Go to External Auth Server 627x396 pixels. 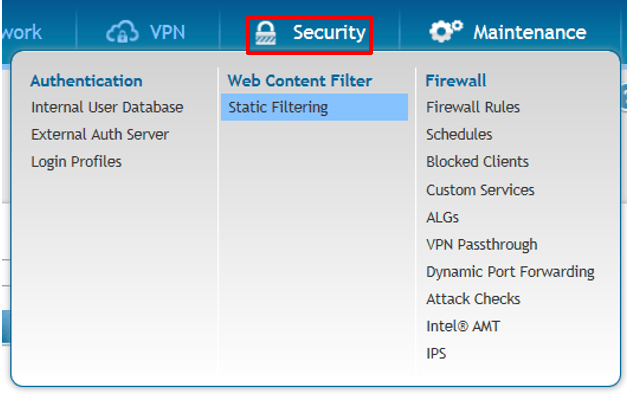pyautogui.click(x=100, y=134)
